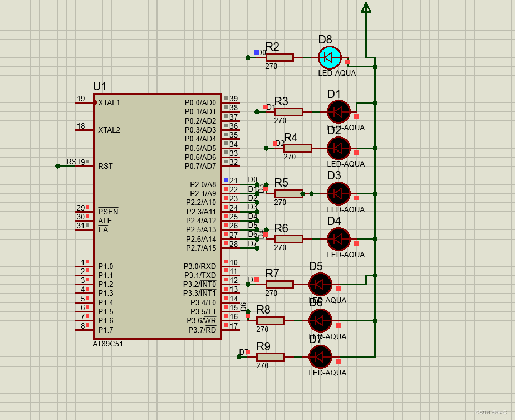The height and width of the screenshot is (420, 515).
Task: Select the D1 LED symbol
Action: coord(339,112)
